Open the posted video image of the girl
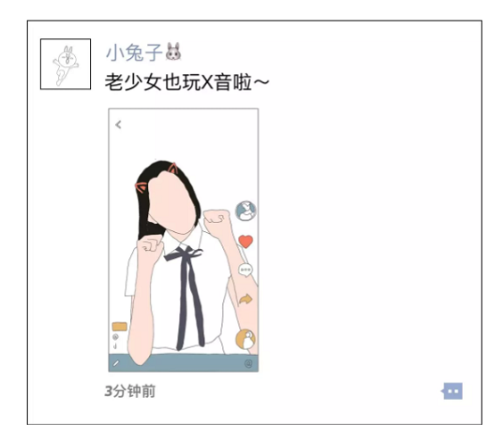The height and width of the screenshot is (439, 504). point(183,240)
